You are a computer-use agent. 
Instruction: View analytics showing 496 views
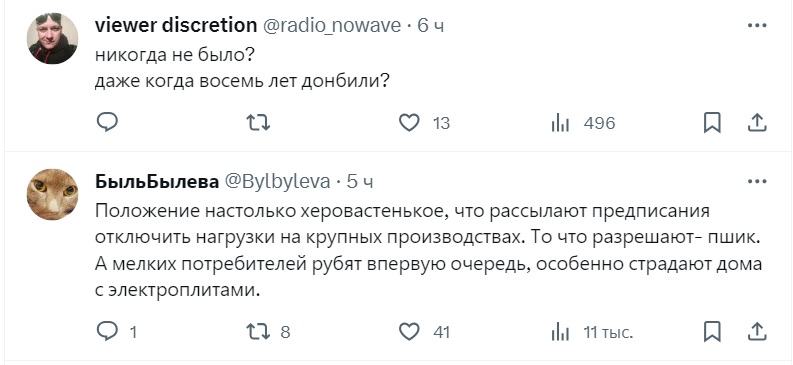point(583,123)
